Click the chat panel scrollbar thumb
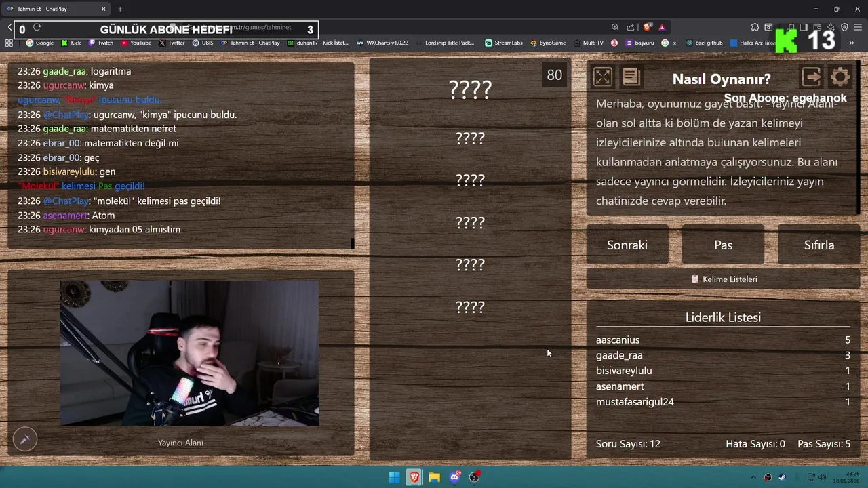868x488 pixels. pyautogui.click(x=352, y=243)
